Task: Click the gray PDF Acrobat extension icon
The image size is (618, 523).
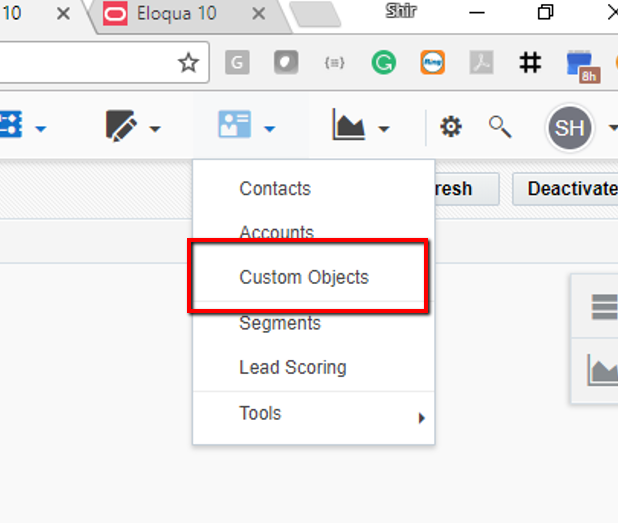Action: 482,62
